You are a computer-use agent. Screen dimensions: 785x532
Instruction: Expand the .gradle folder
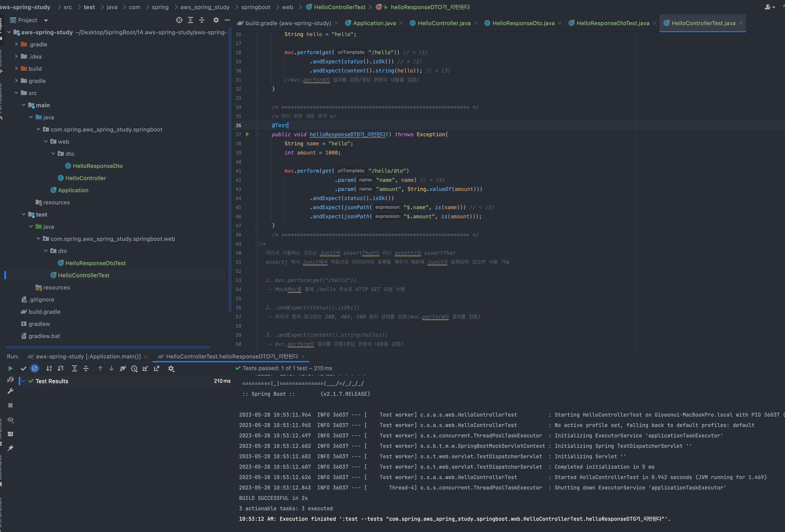point(16,44)
